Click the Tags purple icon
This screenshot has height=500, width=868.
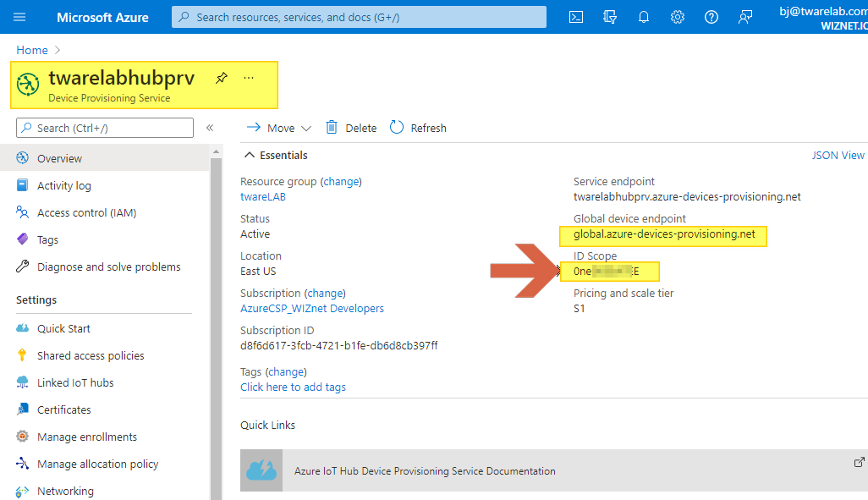[22, 239]
